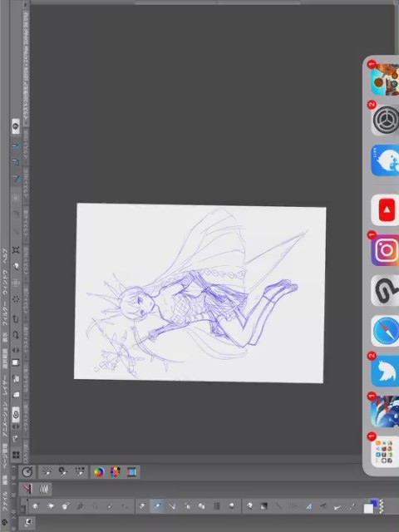399x532 pixels.
Task: Select the pastel sub tool group
Action: coord(44,489)
